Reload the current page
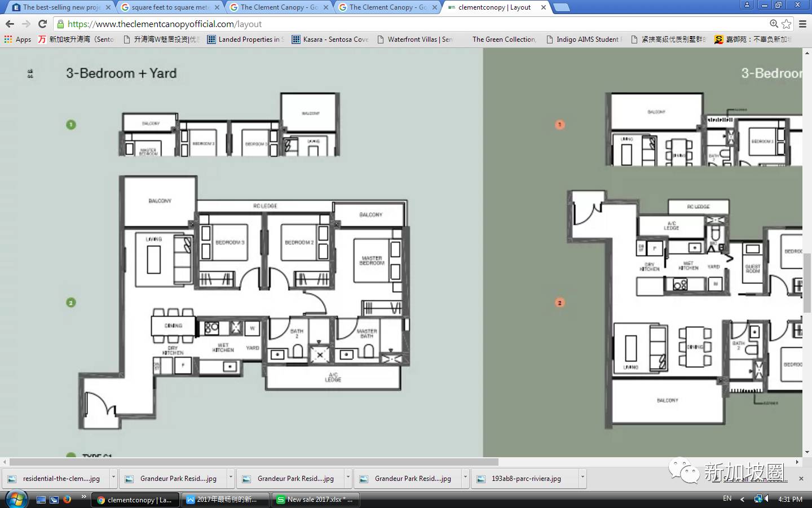Screen dimensions: 812x508 pos(42,24)
